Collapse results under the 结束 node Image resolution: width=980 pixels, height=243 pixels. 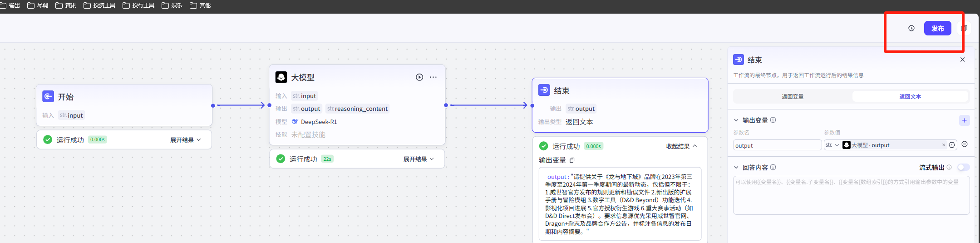point(681,146)
